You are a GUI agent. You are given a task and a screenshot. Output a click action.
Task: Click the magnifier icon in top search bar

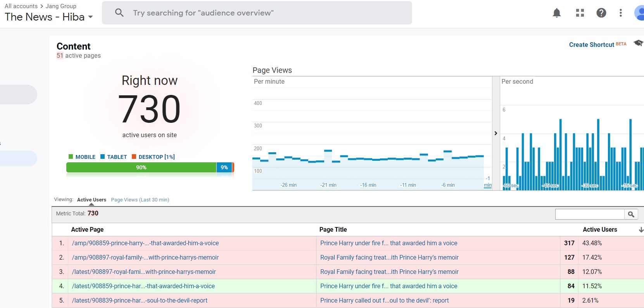(119, 13)
